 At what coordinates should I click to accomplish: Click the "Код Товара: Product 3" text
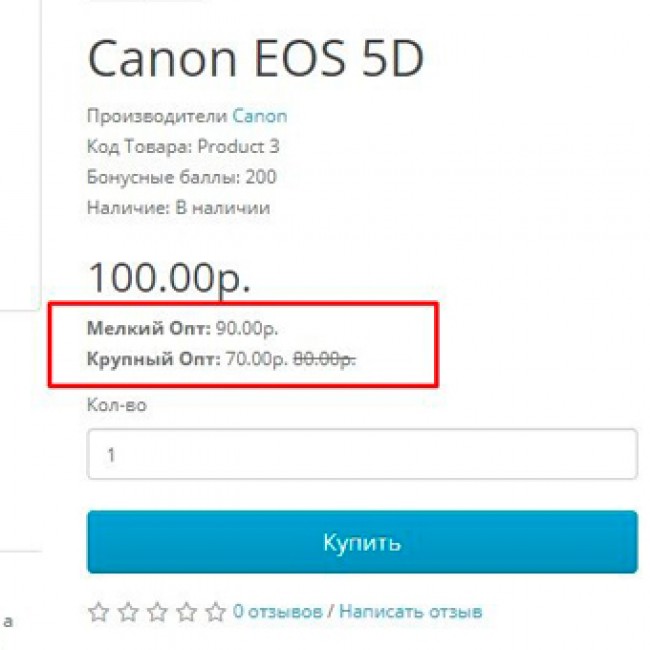point(184,147)
